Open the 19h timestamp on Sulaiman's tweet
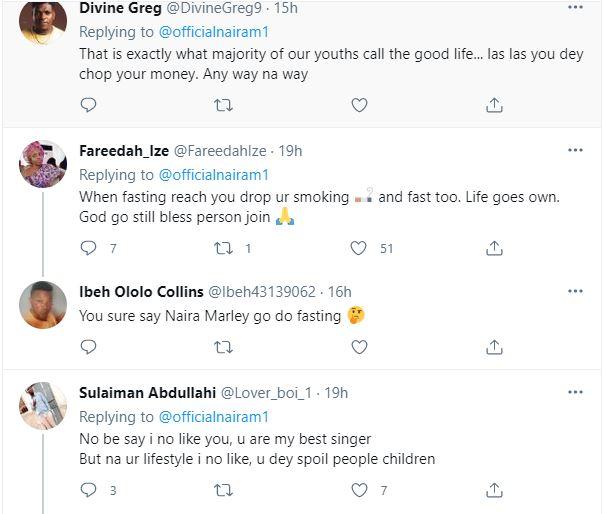Image resolution: width=603 pixels, height=514 pixels. (x=336, y=393)
